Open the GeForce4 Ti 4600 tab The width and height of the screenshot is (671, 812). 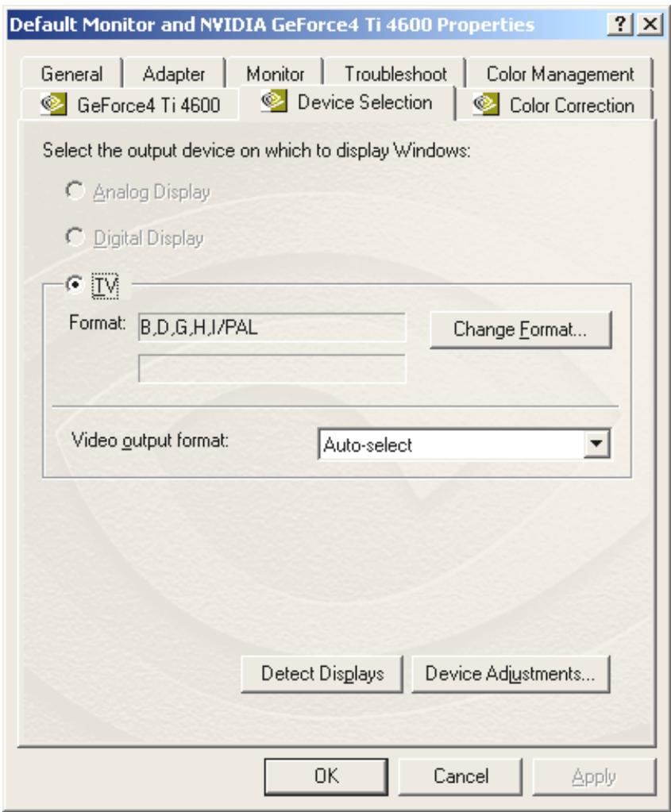pos(129,105)
